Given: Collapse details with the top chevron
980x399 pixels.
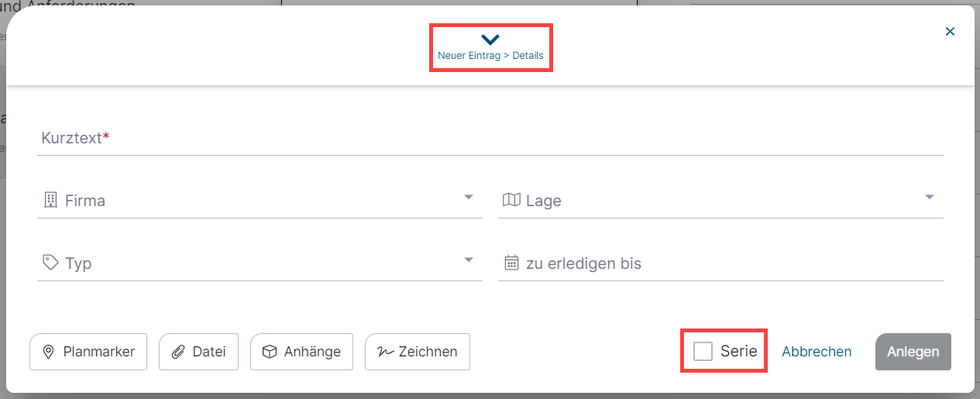Looking at the screenshot, I should point(490,40).
